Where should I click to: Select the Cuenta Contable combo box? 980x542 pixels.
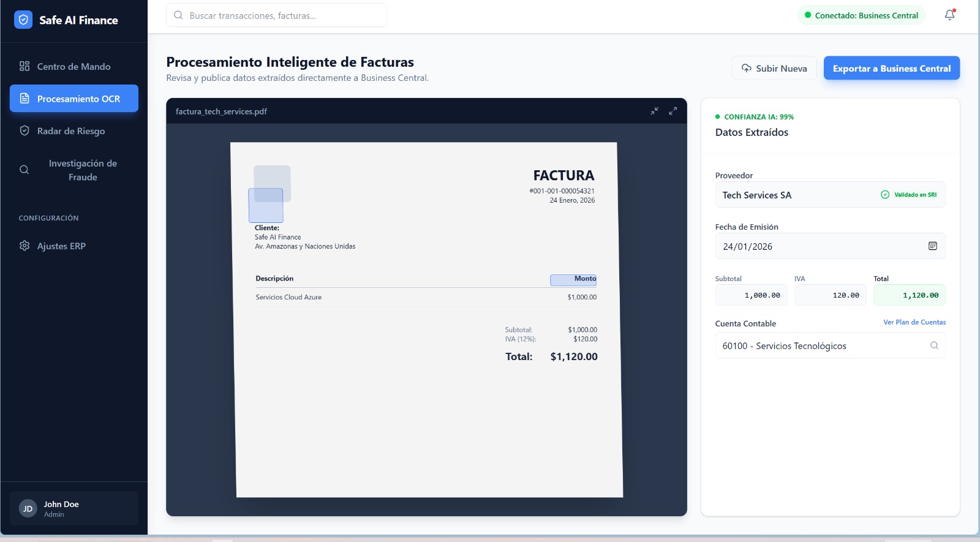click(x=821, y=346)
